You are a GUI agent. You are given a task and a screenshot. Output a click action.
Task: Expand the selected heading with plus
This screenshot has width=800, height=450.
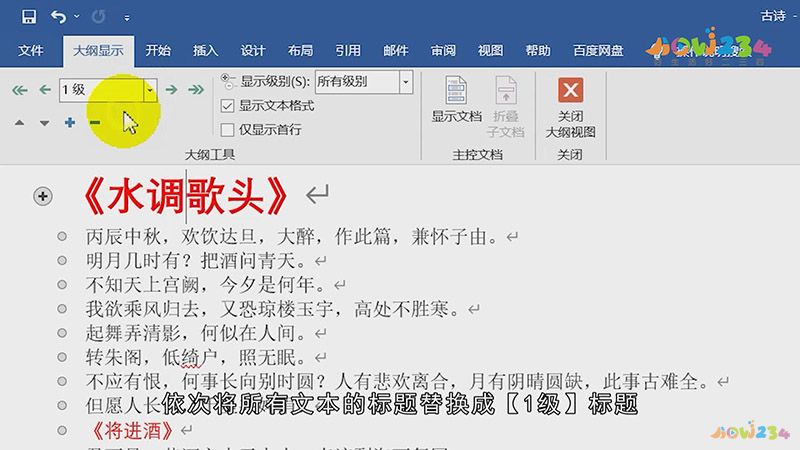(70, 122)
